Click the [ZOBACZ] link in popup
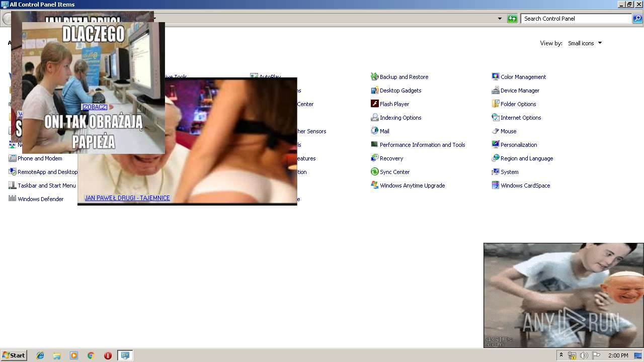The width and height of the screenshot is (644, 362). pos(95,107)
